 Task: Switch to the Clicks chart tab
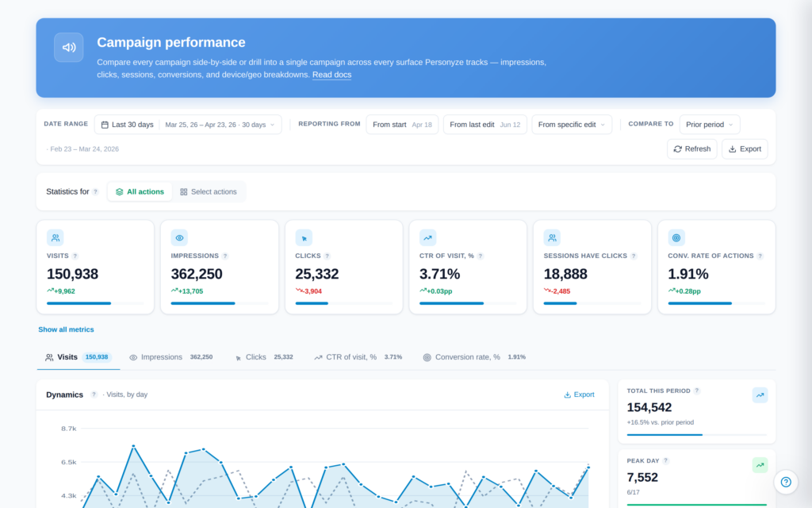pyautogui.click(x=264, y=357)
